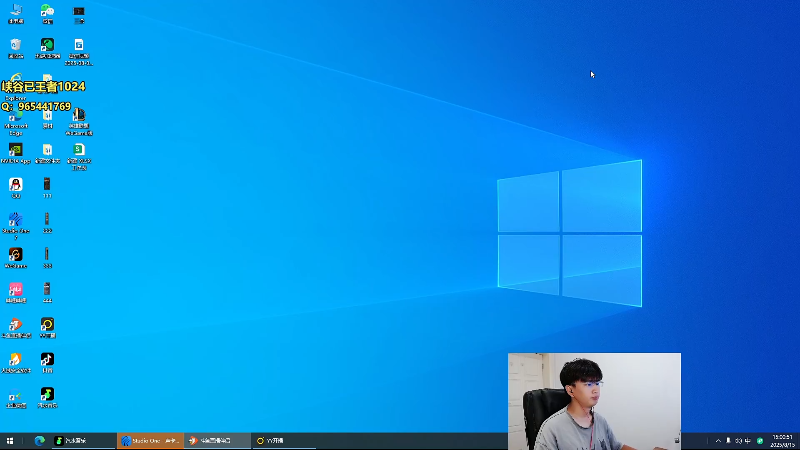Open the WeGame desktop shortcut
The height and width of the screenshot is (450, 800).
coord(16,258)
